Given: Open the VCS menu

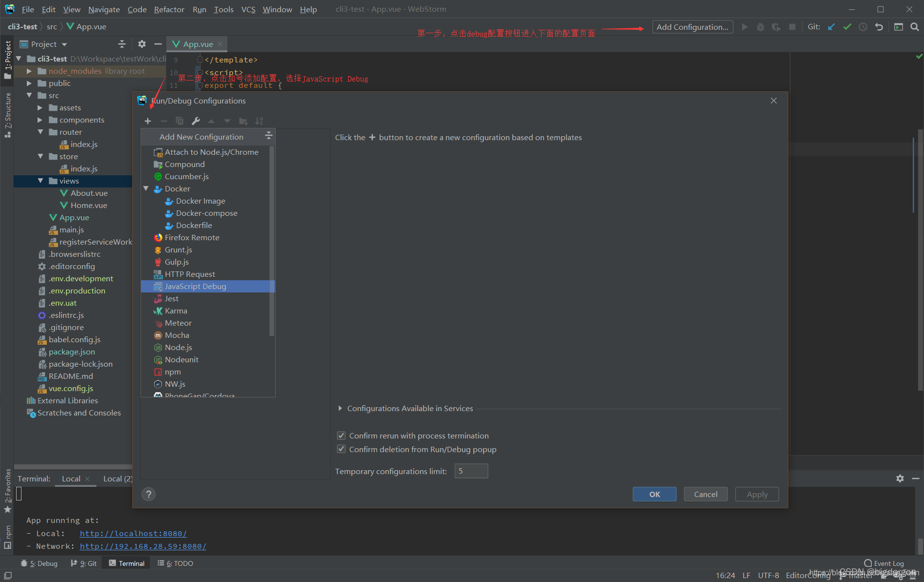Looking at the screenshot, I should 248,9.
